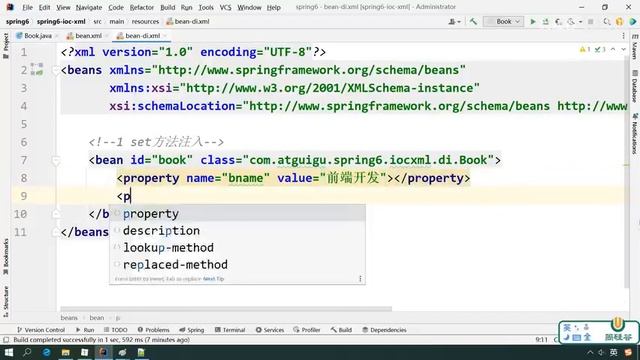Collapse the beans tag fold on line 2
The height and width of the screenshot is (360, 640).
[x=56, y=71]
